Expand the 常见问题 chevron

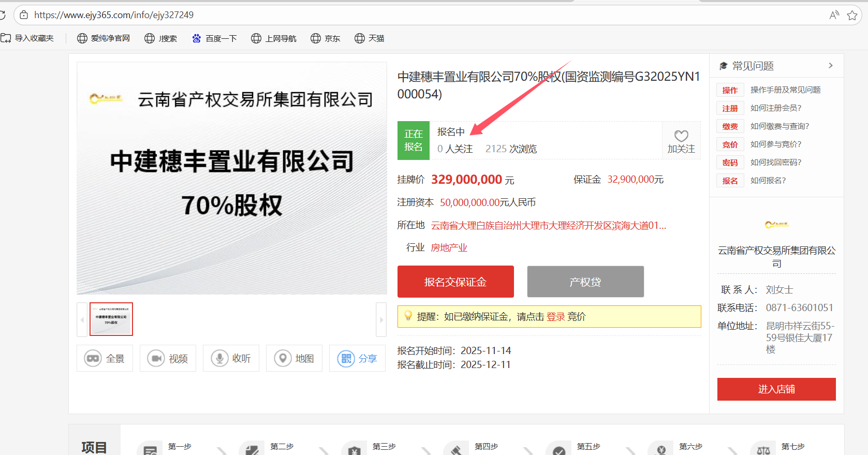tap(831, 66)
